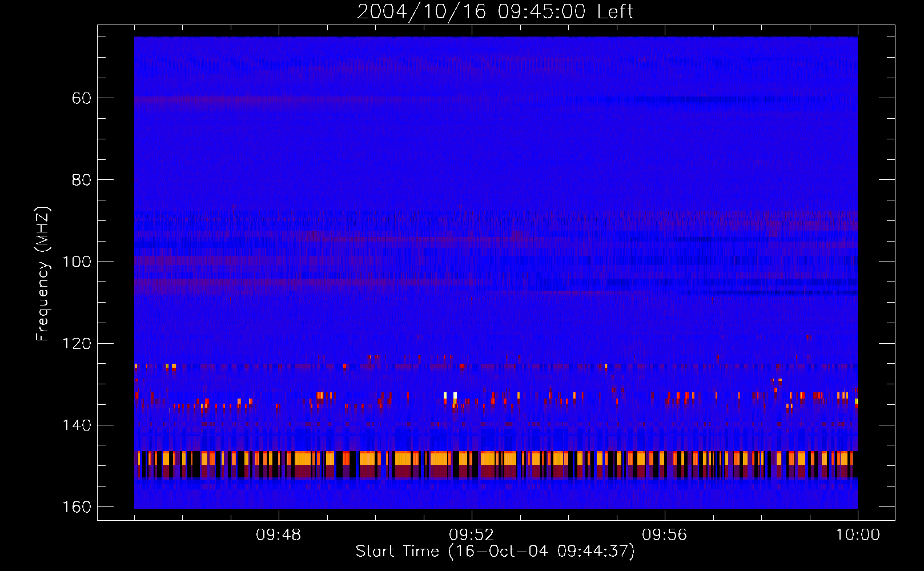Click the 10:00 time tick label
Viewport: 924px width, 571px height.
click(x=858, y=535)
